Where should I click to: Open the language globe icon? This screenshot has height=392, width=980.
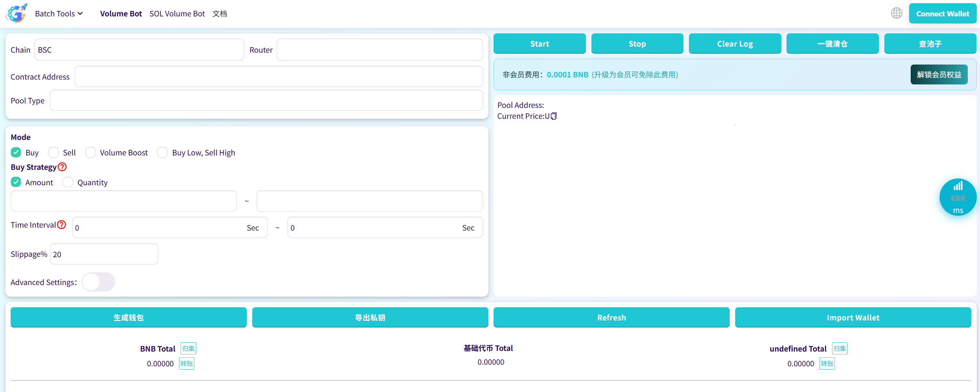click(896, 13)
